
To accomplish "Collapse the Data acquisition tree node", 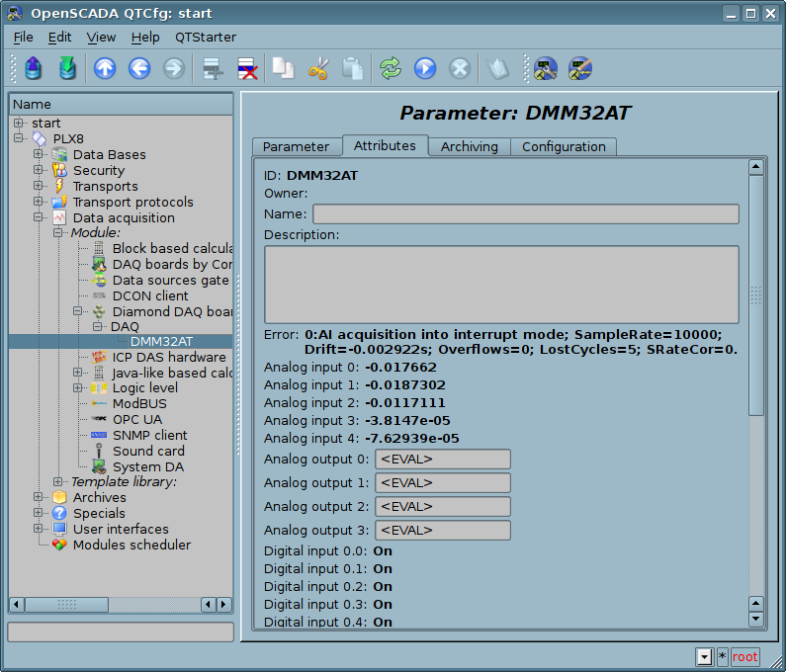I will pyautogui.click(x=39, y=217).
